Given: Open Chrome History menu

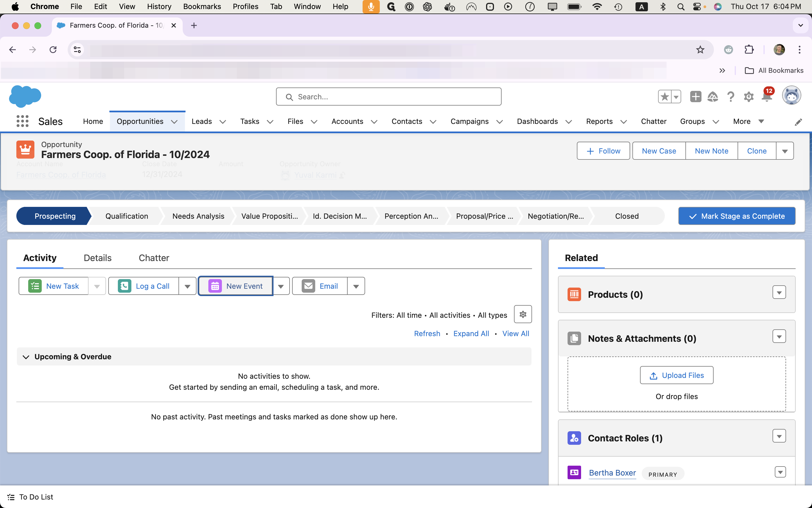Looking at the screenshot, I should click(159, 6).
